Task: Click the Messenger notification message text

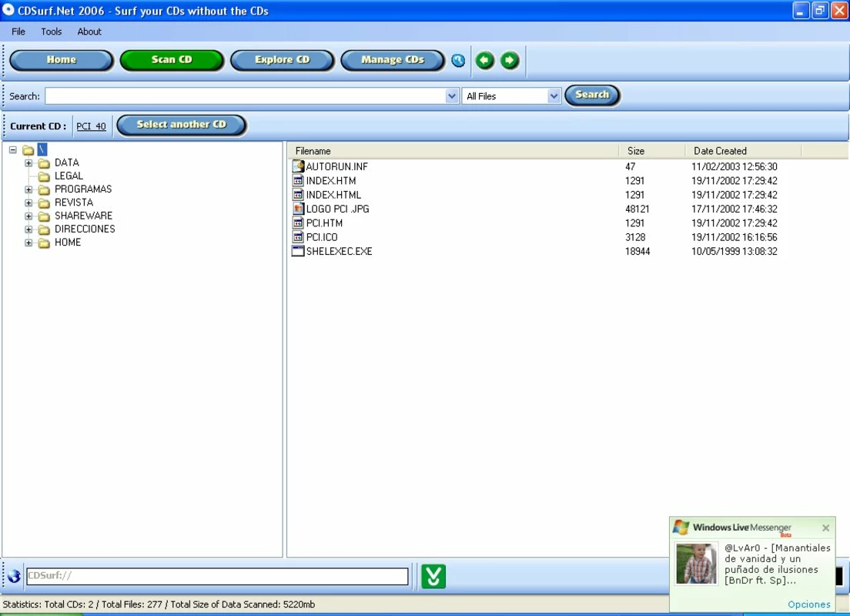Action: (778, 564)
